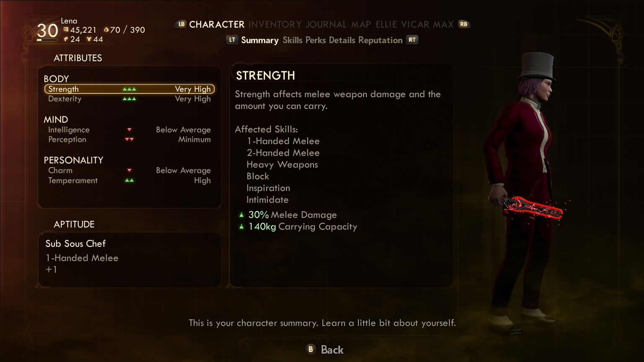Image resolution: width=644 pixels, height=362 pixels.
Task: Click the green arrow beside Melee Damage
Action: (x=241, y=215)
